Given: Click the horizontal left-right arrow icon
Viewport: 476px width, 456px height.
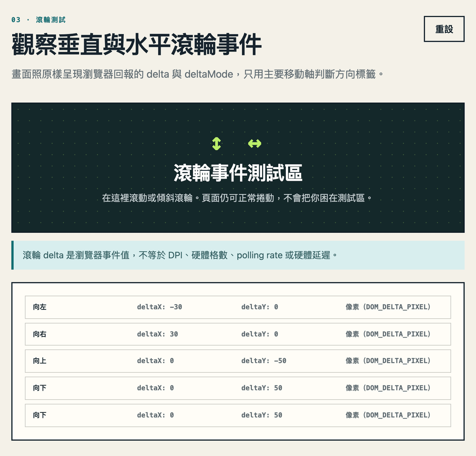Looking at the screenshot, I should click(255, 143).
